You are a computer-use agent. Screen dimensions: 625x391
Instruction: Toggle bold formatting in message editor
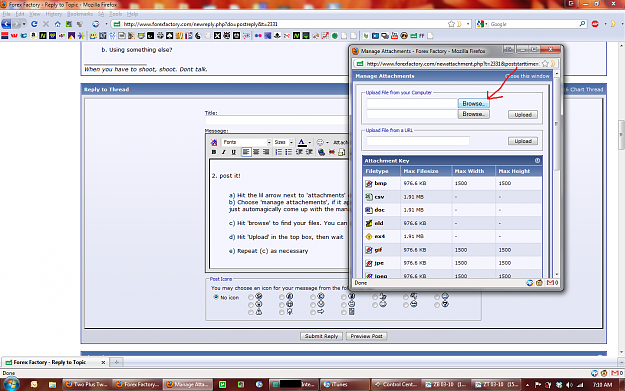[x=214, y=152]
